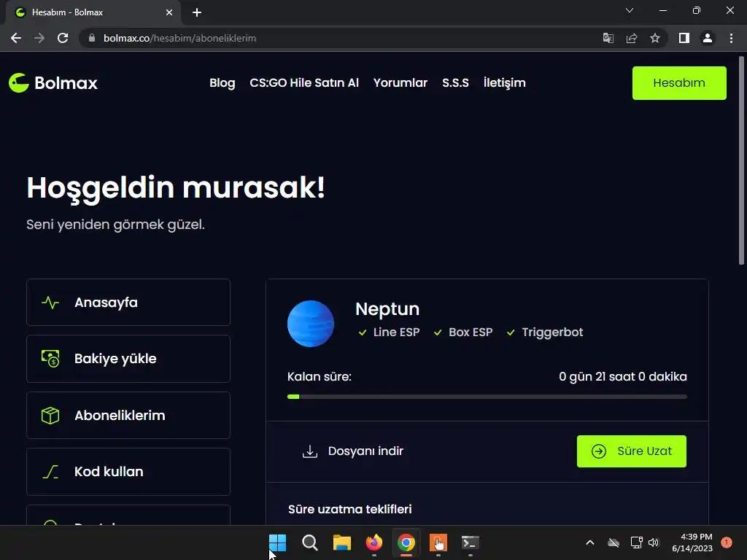Image resolution: width=747 pixels, height=560 pixels.
Task: Click the download icon beside Dosyanı indir
Action: pos(309,451)
